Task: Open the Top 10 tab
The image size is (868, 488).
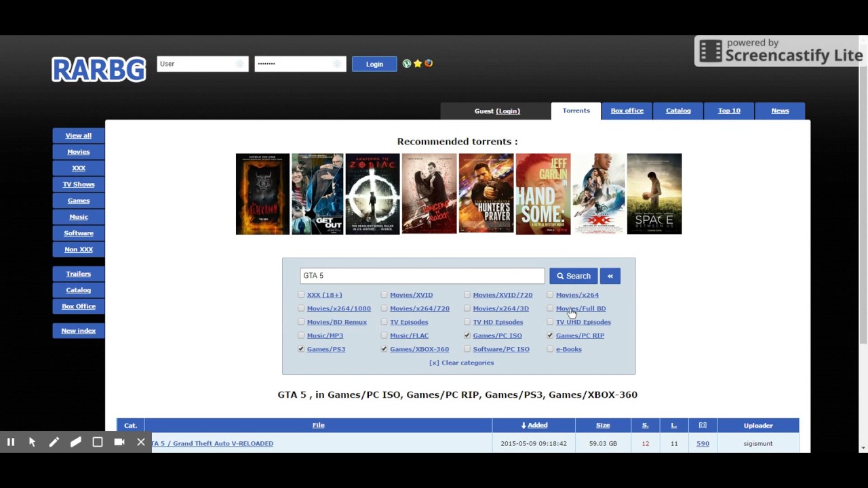Action: pos(729,110)
